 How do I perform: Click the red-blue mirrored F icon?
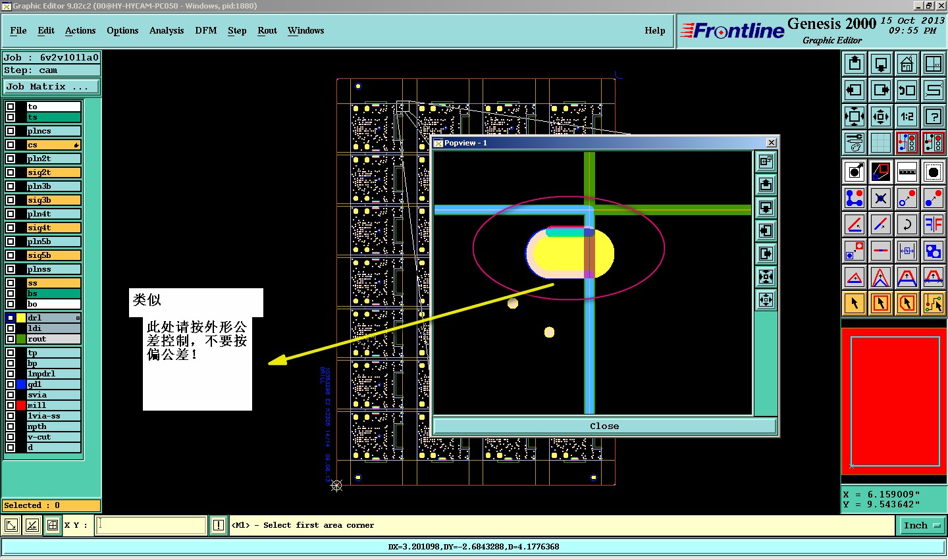934,224
